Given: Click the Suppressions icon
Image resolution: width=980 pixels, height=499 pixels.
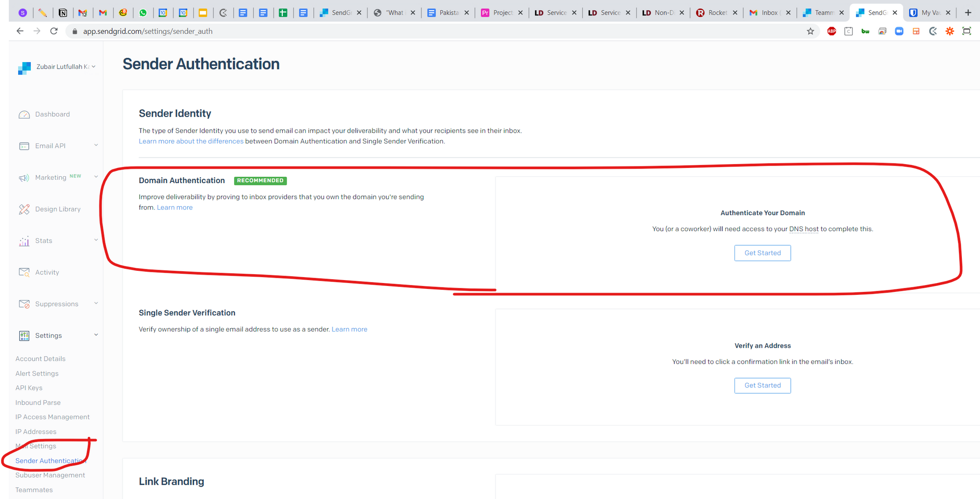Looking at the screenshot, I should (x=24, y=304).
